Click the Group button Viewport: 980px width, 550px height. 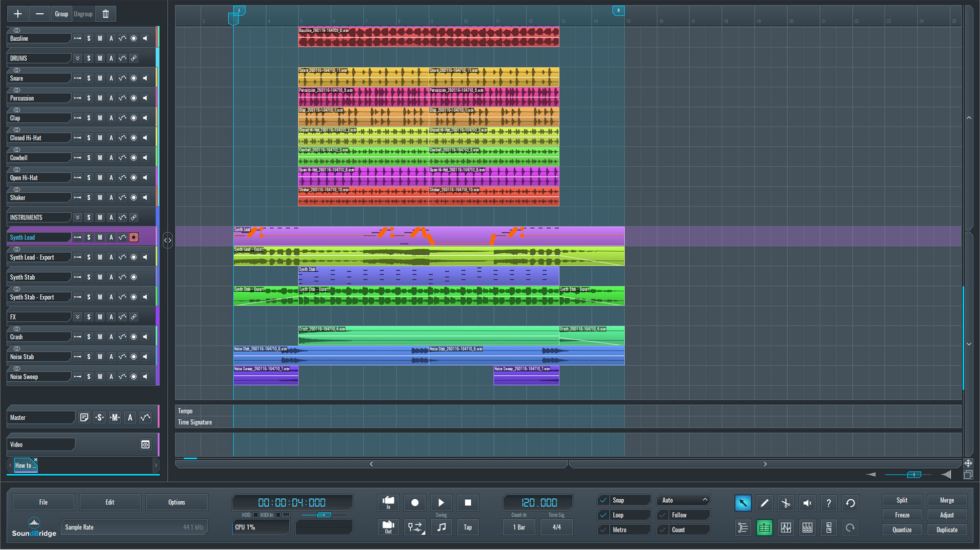coord(62,14)
